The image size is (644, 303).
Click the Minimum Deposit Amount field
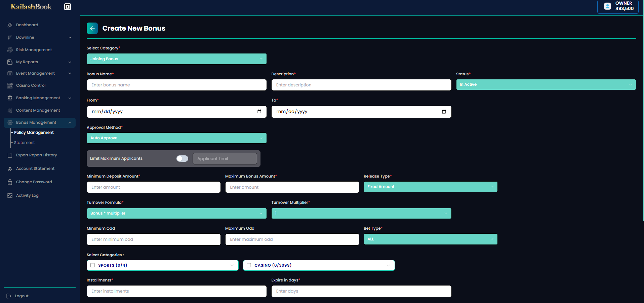click(154, 187)
